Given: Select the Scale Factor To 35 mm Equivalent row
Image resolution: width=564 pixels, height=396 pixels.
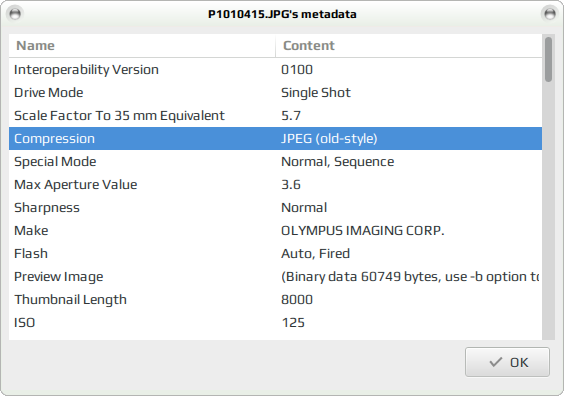Looking at the screenshot, I should 276,115.
